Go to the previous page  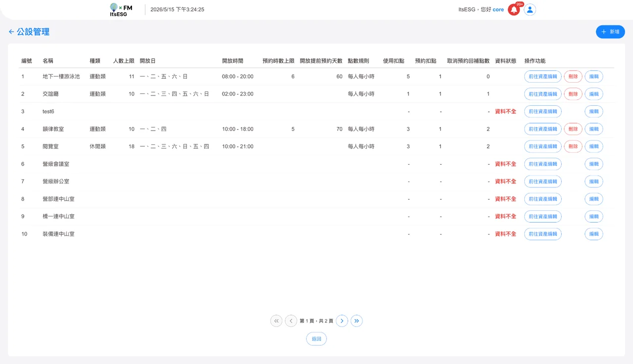pyautogui.click(x=291, y=321)
